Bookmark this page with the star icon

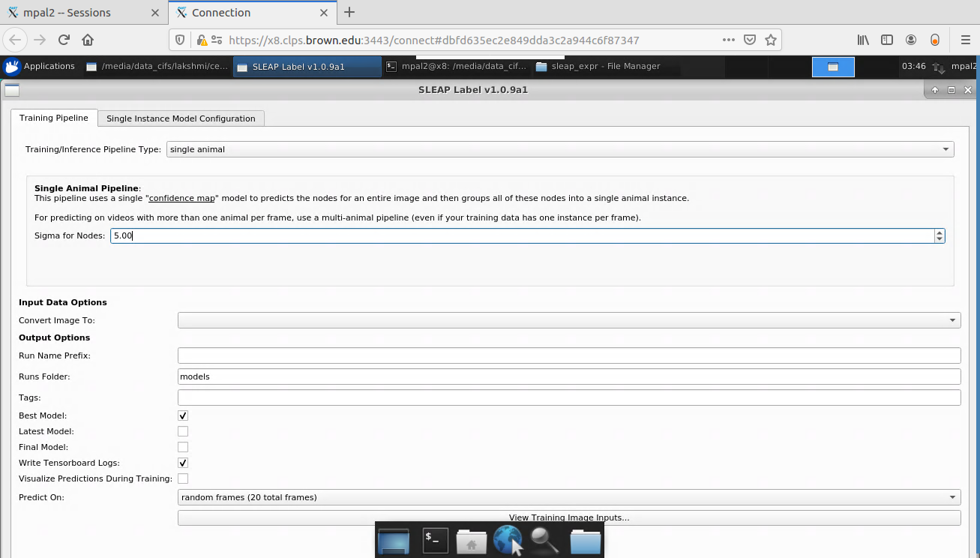(771, 40)
